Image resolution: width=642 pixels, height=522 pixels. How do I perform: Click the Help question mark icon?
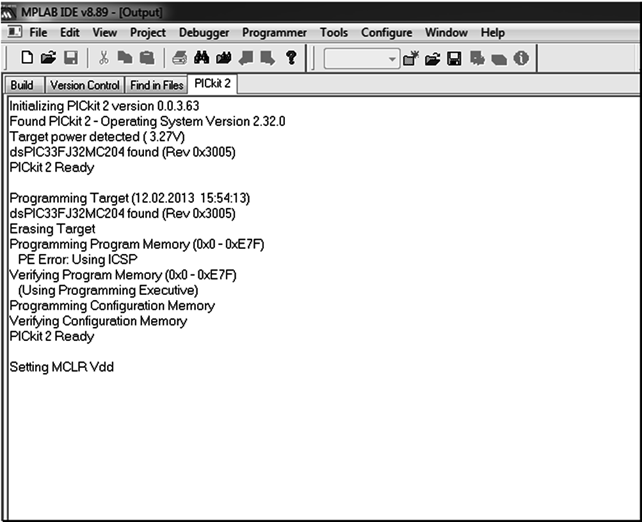[x=290, y=59]
